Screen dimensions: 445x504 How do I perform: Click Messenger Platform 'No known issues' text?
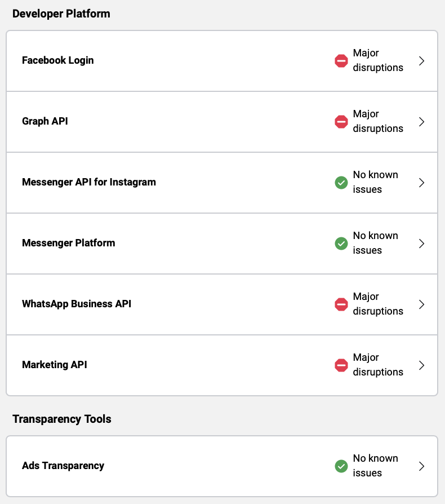(375, 243)
